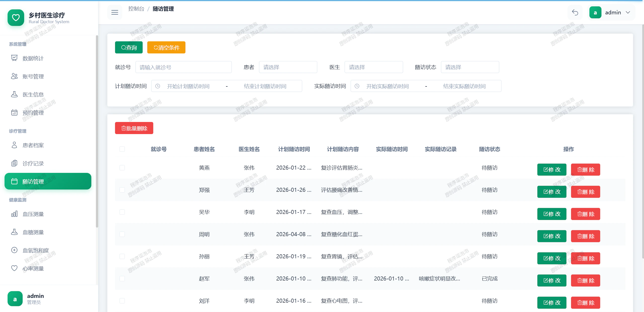Click 修改 button for 郑强 row
The image size is (644, 312).
point(552,192)
